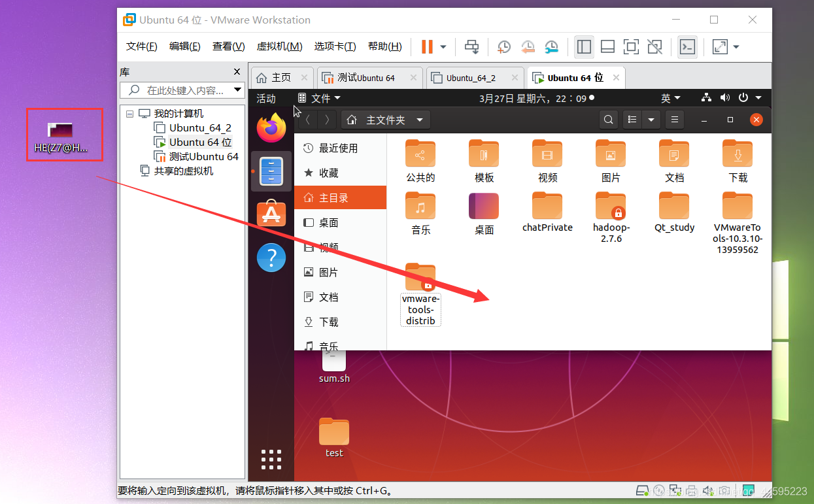Open the 选项卡(T) menu

tap(335, 46)
